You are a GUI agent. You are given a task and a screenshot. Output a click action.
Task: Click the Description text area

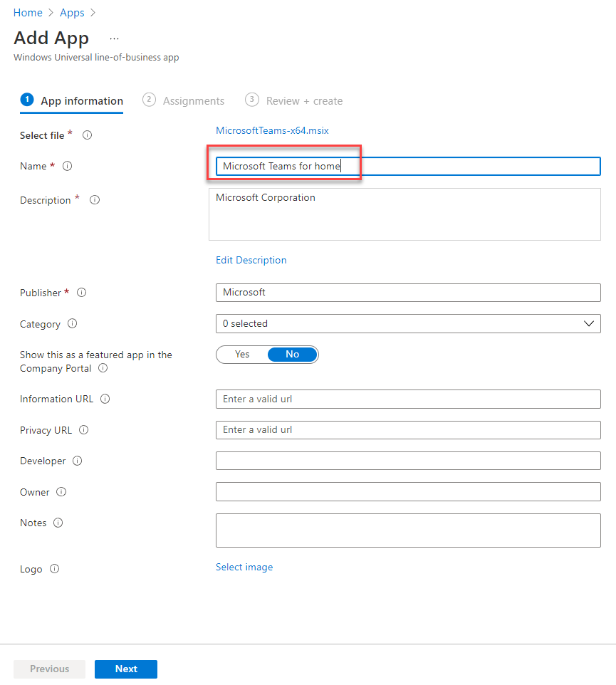(404, 214)
